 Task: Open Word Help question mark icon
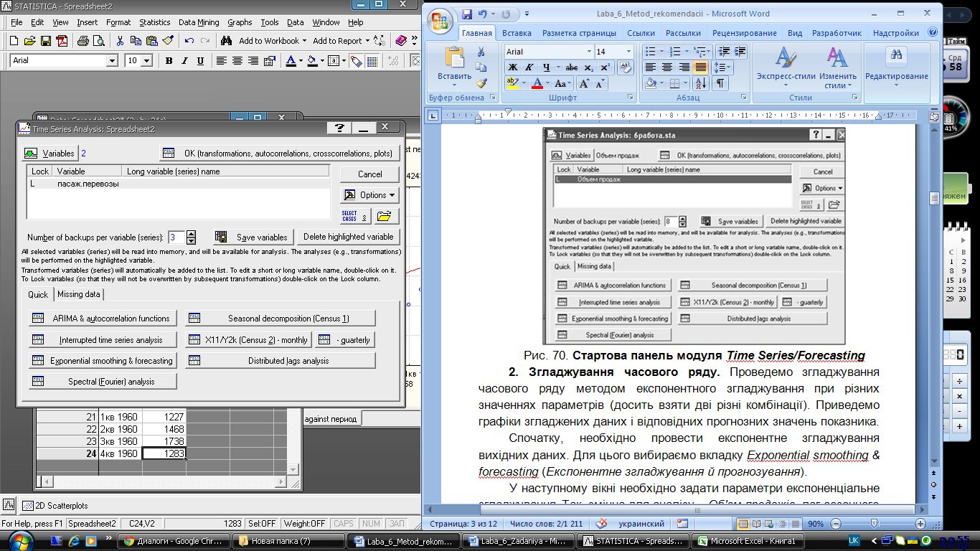933,33
